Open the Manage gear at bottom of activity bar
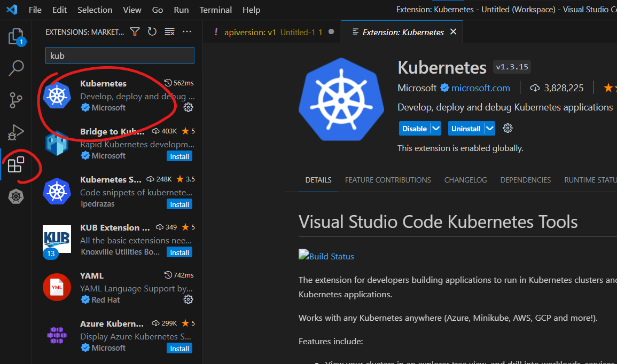The width and height of the screenshot is (617, 364). click(16, 196)
